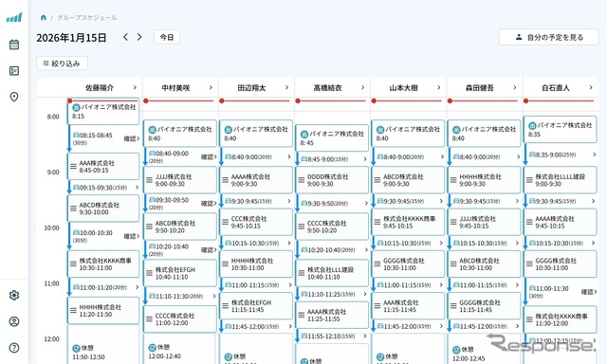Open 株式会社KKKK商事 11:30-12:00 appointment

point(560,319)
